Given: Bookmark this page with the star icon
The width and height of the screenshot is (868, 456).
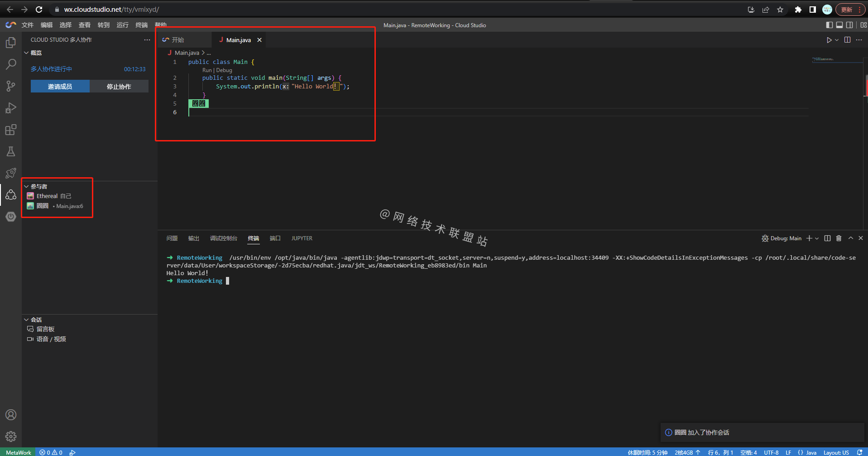Looking at the screenshot, I should (x=780, y=10).
